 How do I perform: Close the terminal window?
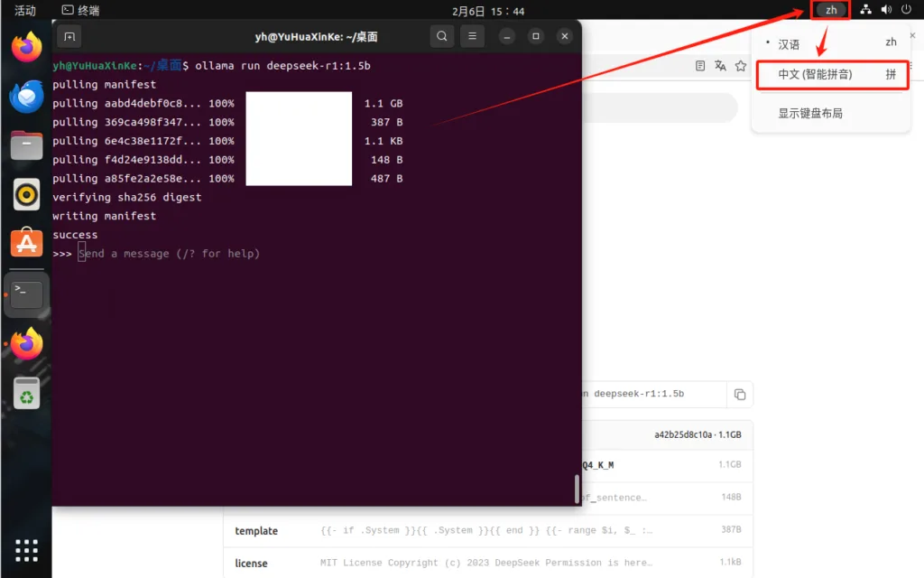[x=565, y=36]
